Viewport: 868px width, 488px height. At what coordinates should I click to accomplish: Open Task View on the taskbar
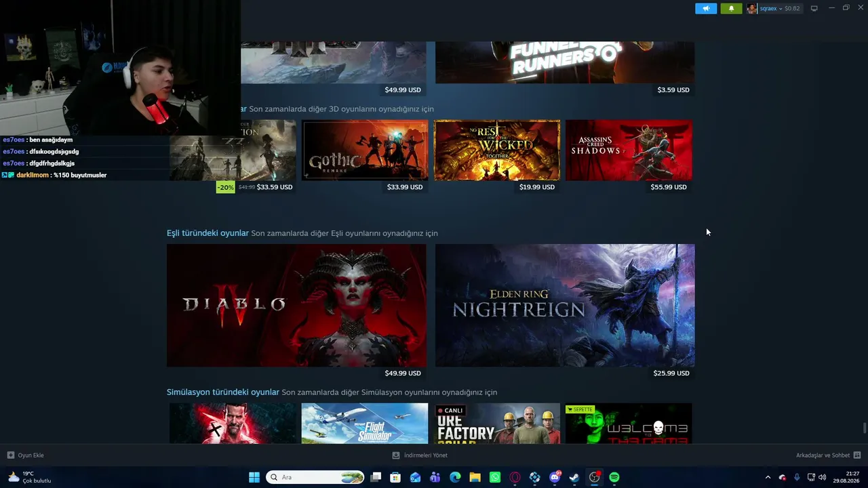(x=376, y=478)
